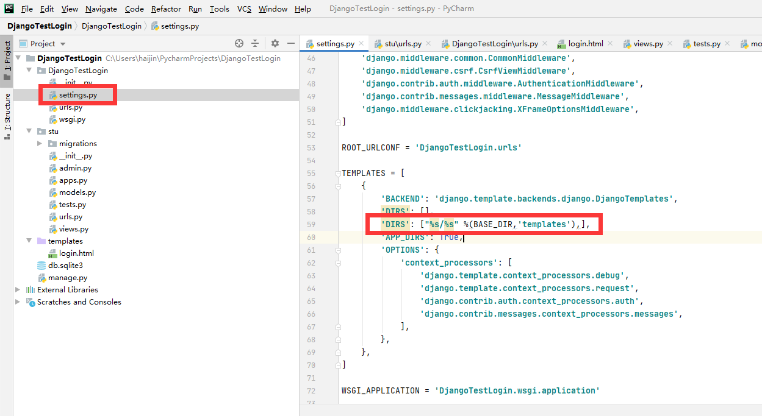This screenshot has width=762, height=416.
Task: Open the Help menu
Action: pyautogui.click(x=302, y=9)
